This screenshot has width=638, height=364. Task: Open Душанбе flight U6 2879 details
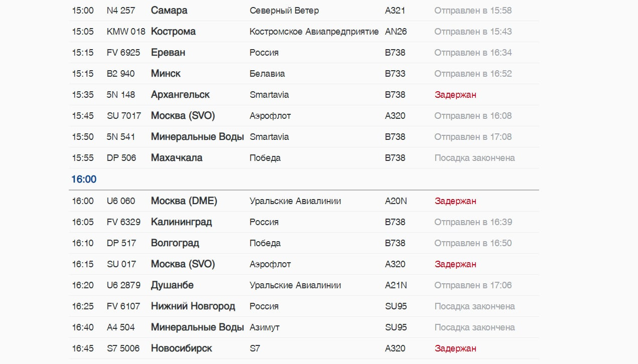304,285
